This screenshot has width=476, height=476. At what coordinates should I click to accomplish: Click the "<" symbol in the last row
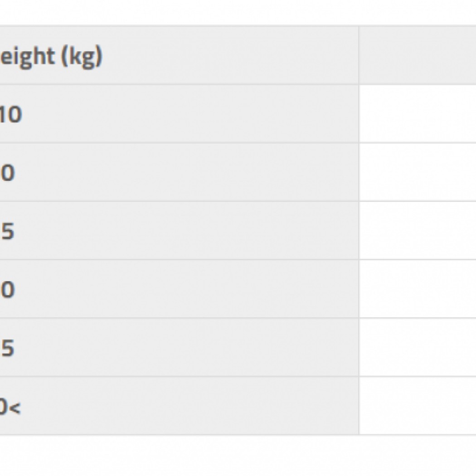15,407
